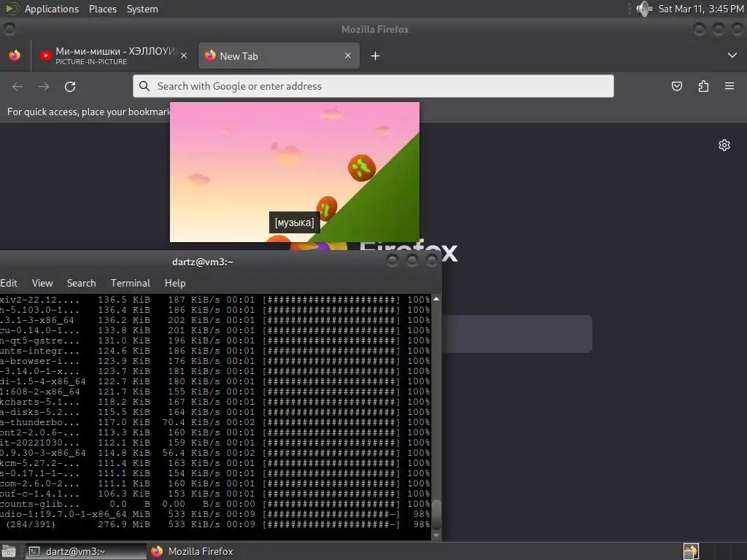The width and height of the screenshot is (747, 560).
Task: Click the volume speaker icon in panel
Action: 644,9
